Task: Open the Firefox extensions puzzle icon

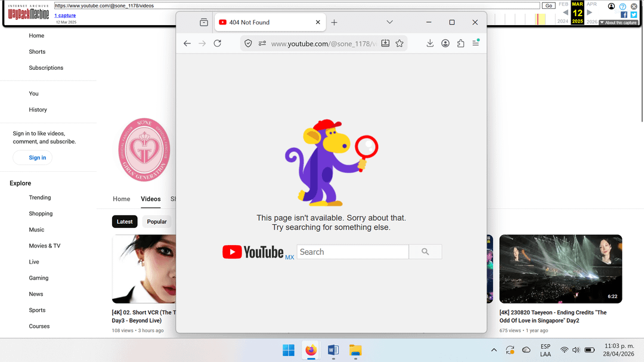Action: (x=460, y=44)
